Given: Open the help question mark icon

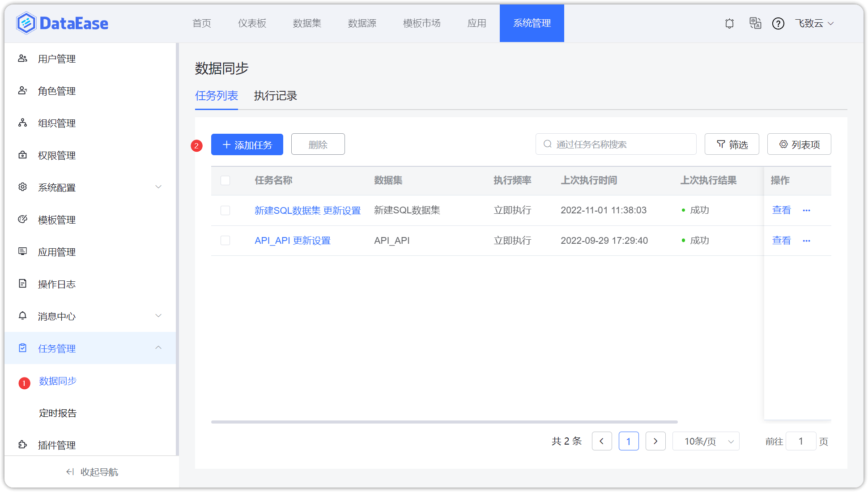Looking at the screenshot, I should point(779,23).
